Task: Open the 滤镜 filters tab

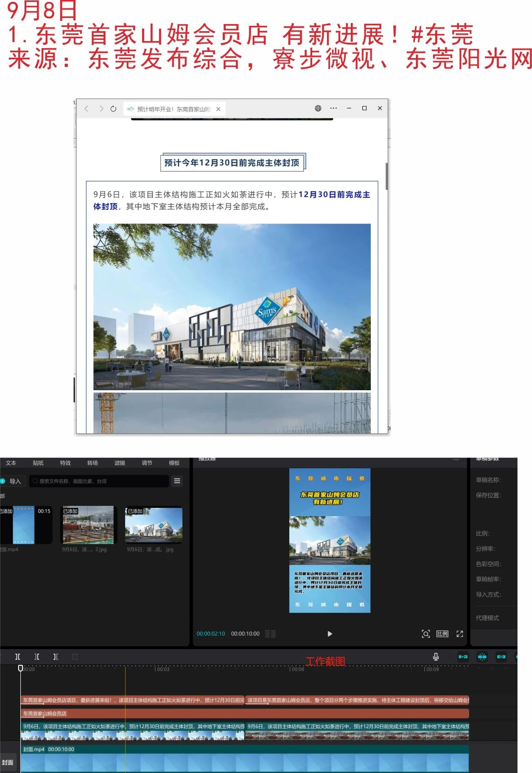Action: 120,463
